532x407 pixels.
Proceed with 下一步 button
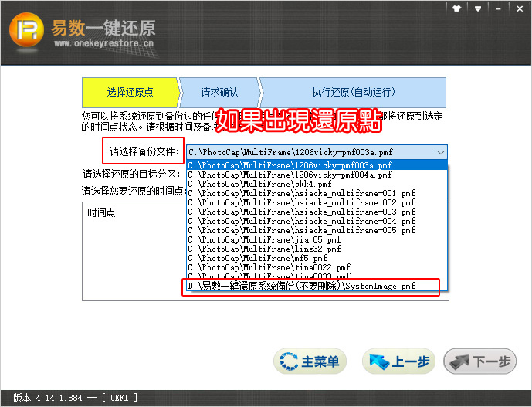(479, 361)
